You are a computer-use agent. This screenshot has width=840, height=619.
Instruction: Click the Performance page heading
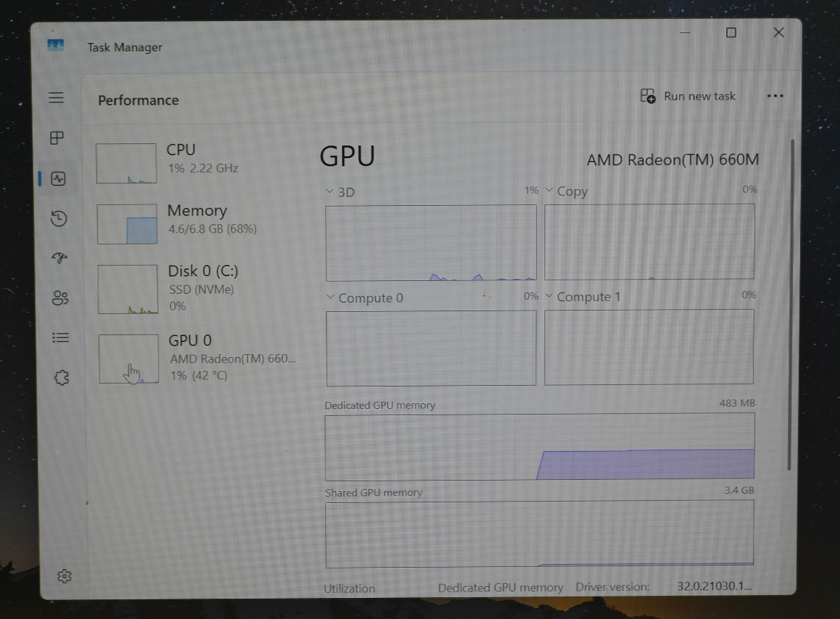(x=138, y=100)
